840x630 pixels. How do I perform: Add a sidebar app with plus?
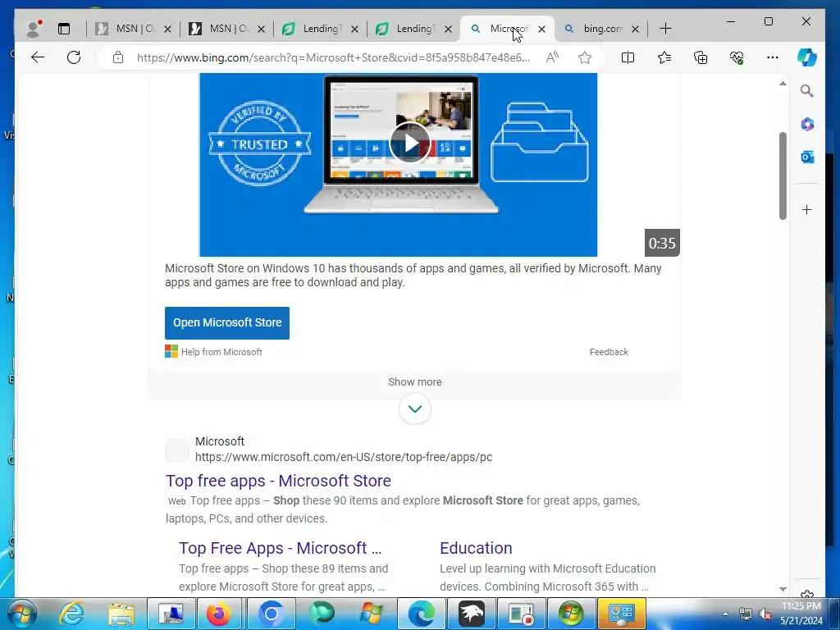tap(807, 209)
